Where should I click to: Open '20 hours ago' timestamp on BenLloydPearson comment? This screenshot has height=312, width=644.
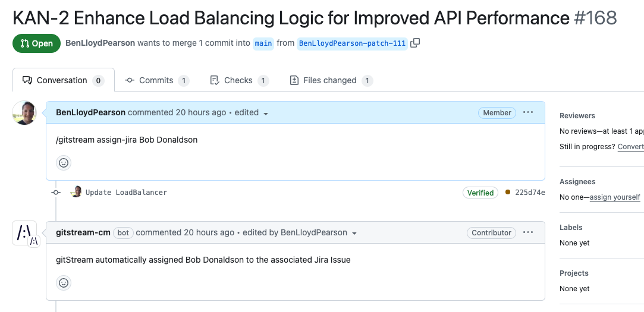[200, 112]
